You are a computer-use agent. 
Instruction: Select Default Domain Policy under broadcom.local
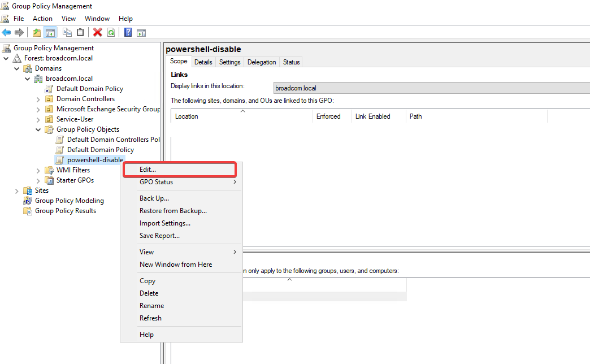(89, 89)
